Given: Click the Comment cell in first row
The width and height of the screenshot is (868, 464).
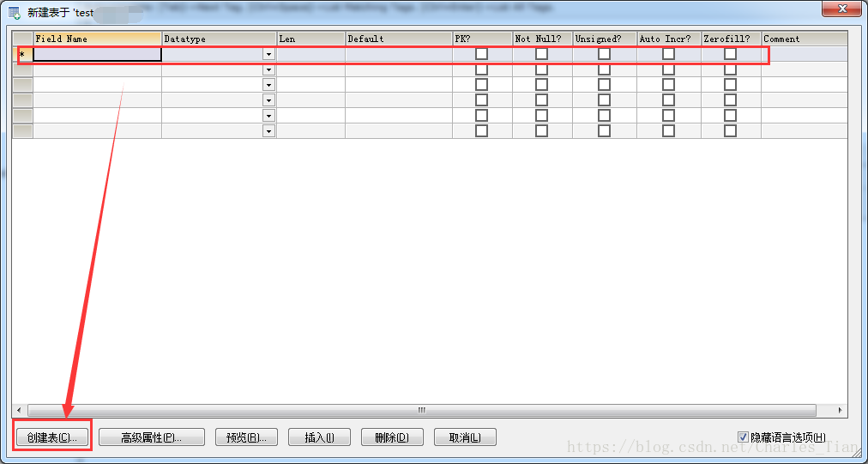Looking at the screenshot, I should click(x=805, y=54).
